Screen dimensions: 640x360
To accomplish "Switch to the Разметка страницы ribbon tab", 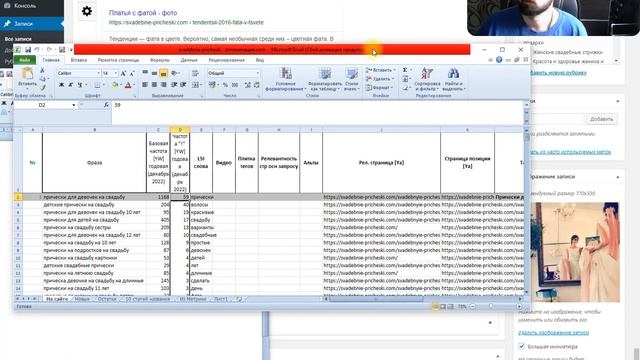I will pyautogui.click(x=118, y=60).
